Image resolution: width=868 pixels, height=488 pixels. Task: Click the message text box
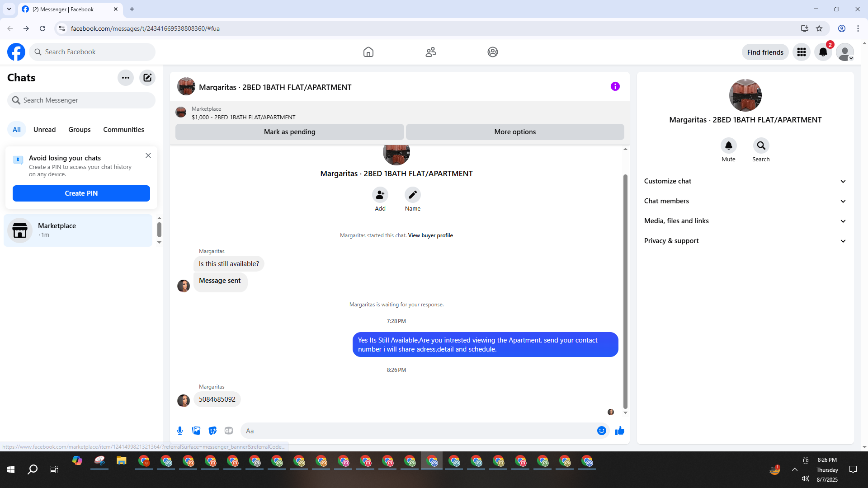tap(418, 431)
